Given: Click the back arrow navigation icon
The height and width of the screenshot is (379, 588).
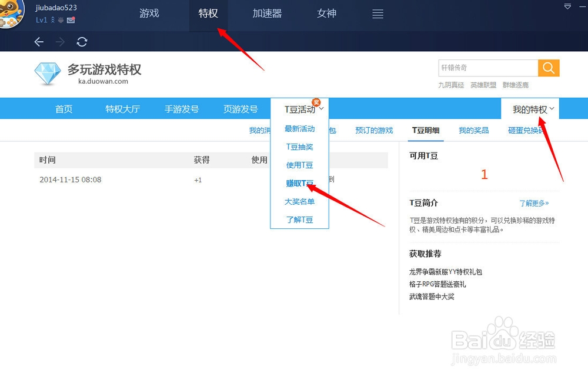Looking at the screenshot, I should [39, 42].
